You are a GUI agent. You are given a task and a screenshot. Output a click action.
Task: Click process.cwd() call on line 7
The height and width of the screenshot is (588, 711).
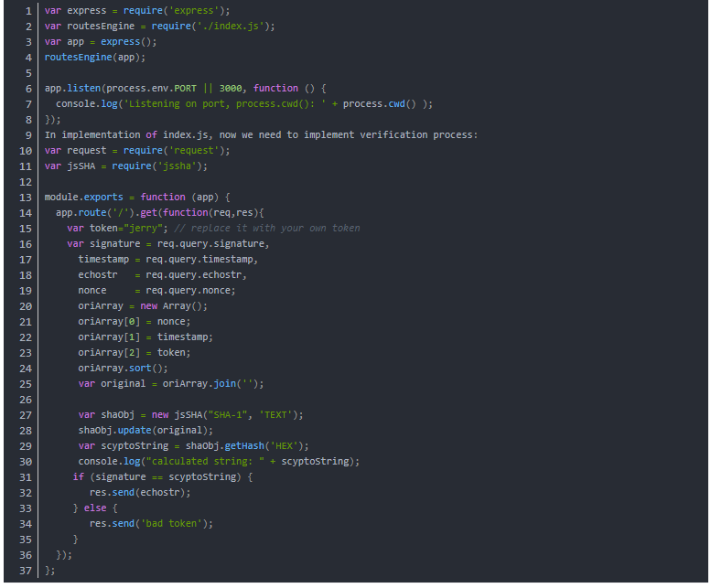click(x=380, y=103)
